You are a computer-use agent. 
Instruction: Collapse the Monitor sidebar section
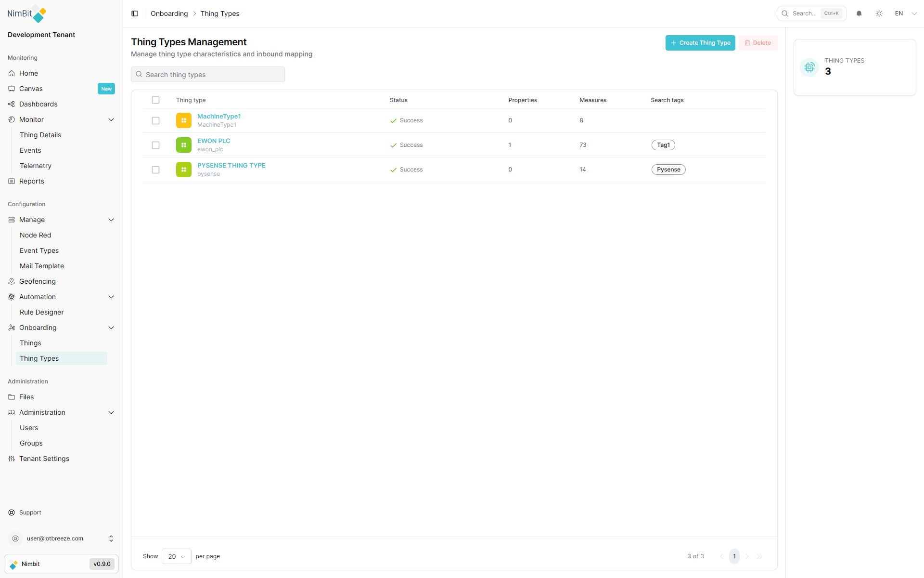[x=111, y=119]
